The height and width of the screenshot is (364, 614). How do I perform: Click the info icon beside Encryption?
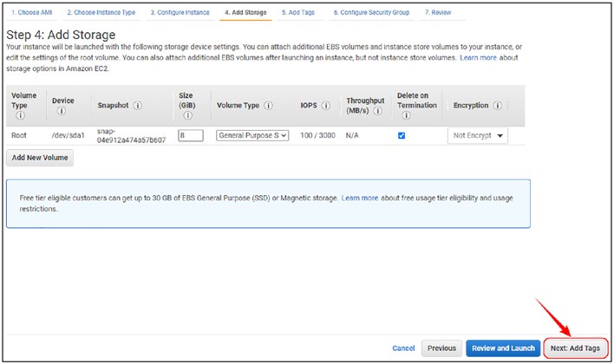pos(497,105)
